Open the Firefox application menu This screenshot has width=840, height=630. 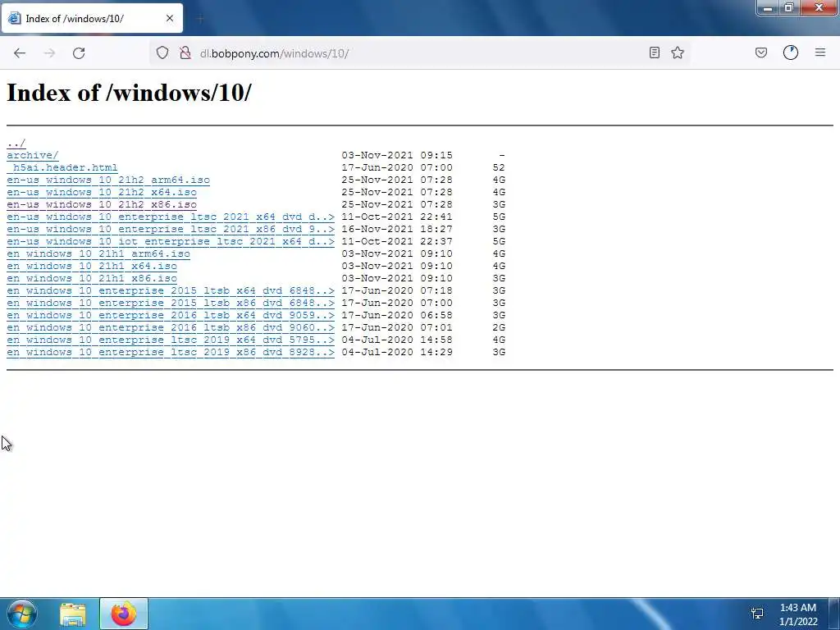point(820,52)
